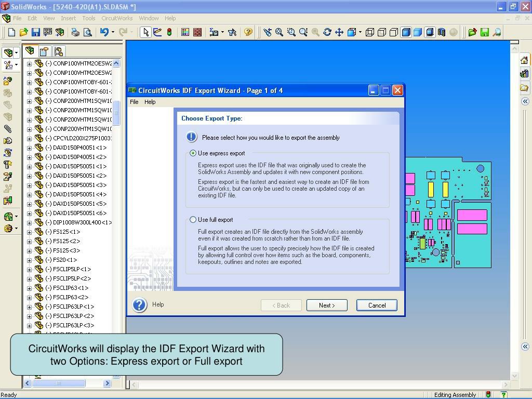Click the tree horizontal scrollbar thumb
This screenshot has width=532, height=399.
[x=58, y=383]
